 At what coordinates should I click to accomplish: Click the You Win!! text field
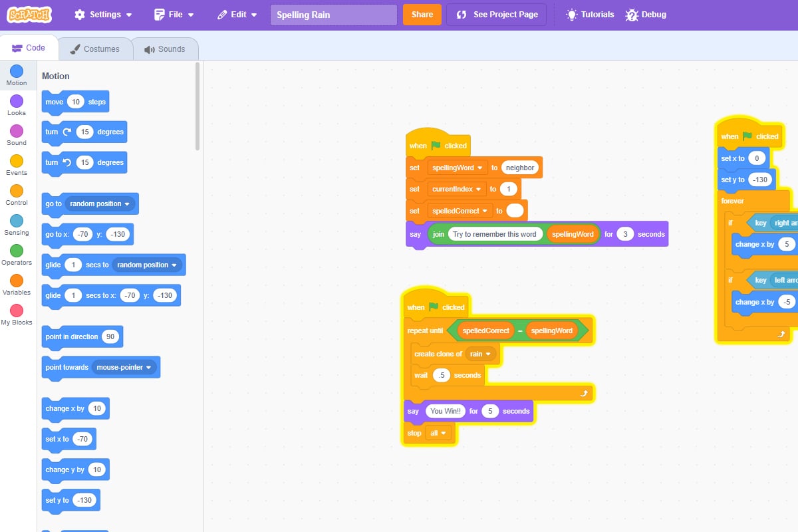(446, 411)
